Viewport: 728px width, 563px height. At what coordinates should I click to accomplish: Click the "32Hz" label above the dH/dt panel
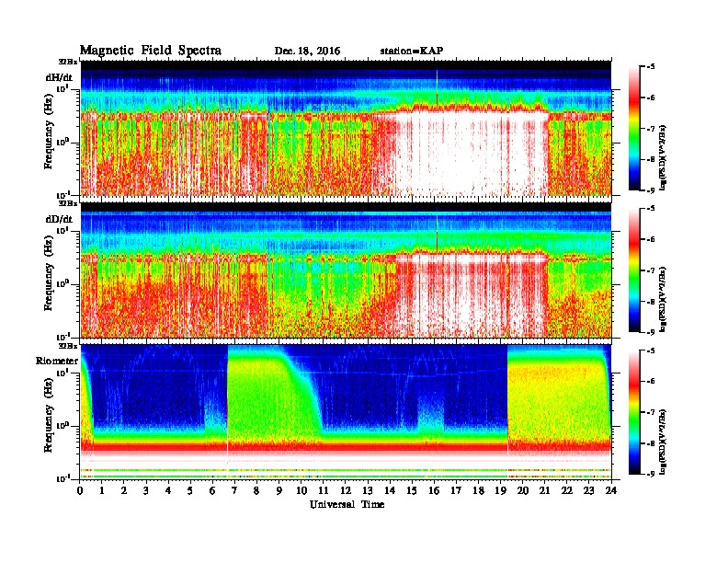pyautogui.click(x=68, y=62)
